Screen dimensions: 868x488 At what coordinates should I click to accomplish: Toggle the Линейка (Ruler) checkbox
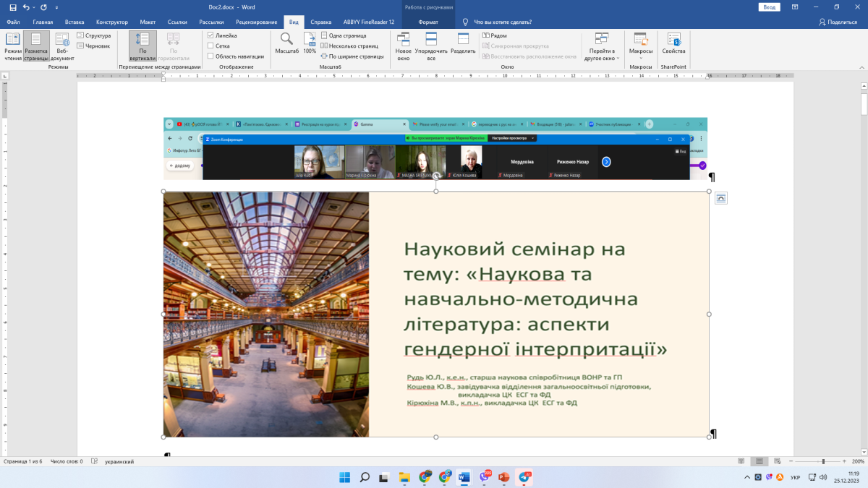210,35
